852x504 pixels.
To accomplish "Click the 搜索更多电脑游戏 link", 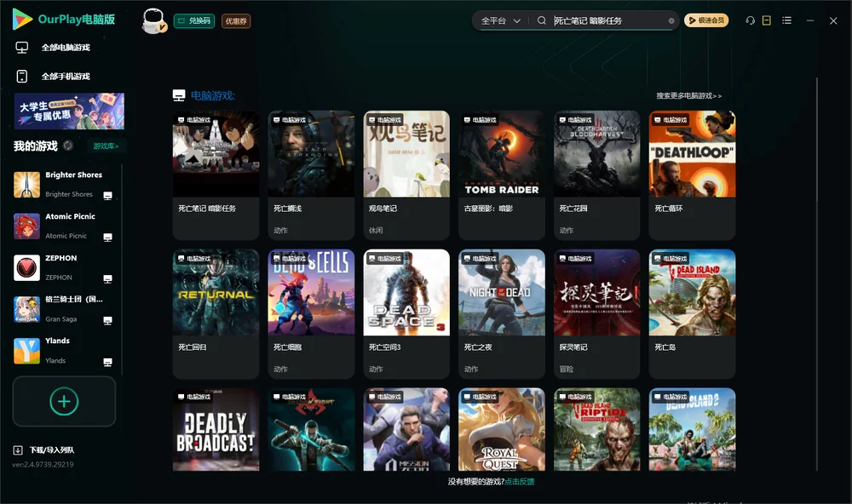I will click(688, 96).
